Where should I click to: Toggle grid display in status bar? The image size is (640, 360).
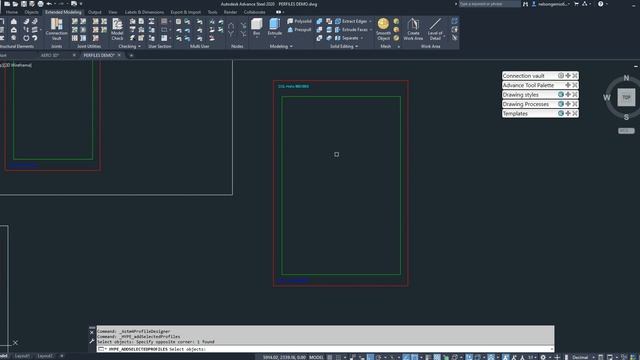pos(330,357)
